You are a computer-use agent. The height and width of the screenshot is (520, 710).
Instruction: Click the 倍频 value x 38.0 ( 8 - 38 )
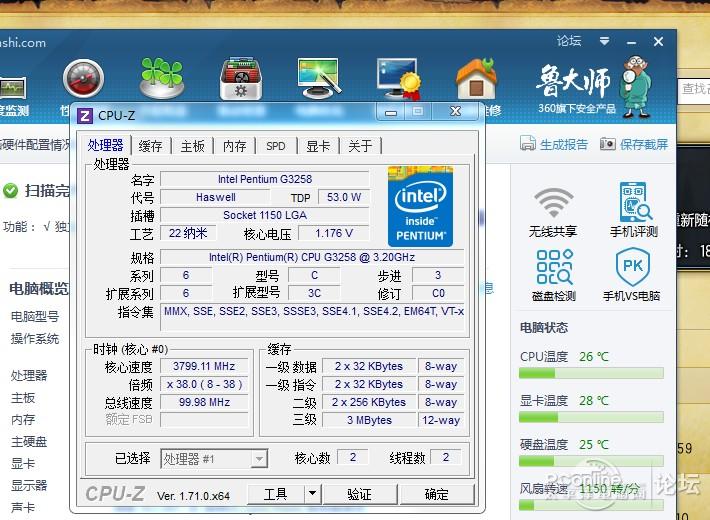[204, 384]
